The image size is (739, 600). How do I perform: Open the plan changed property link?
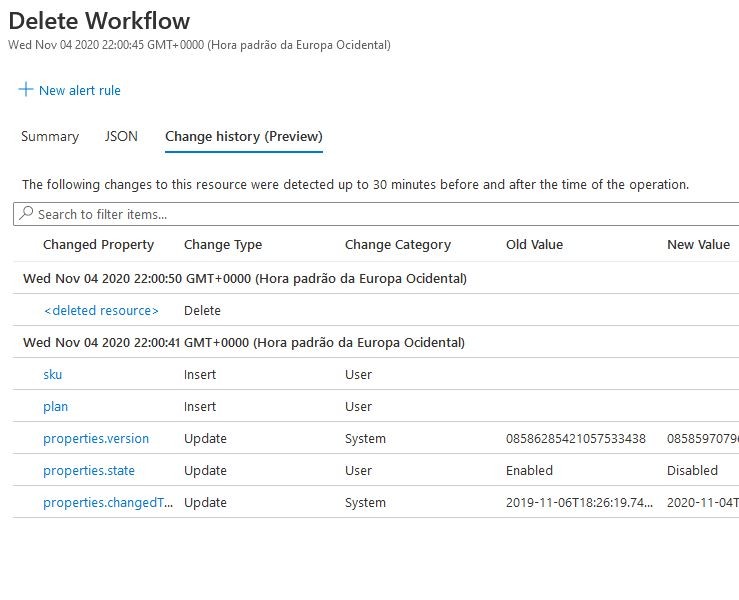pos(55,406)
